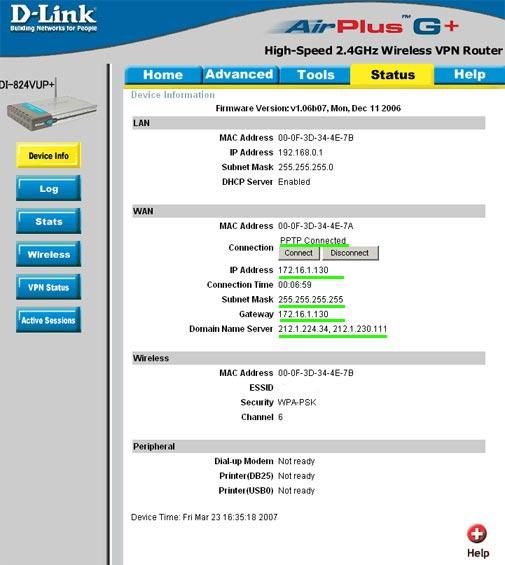Image resolution: width=505 pixels, height=565 pixels.
Task: Open the Tools tab
Action: click(x=316, y=75)
